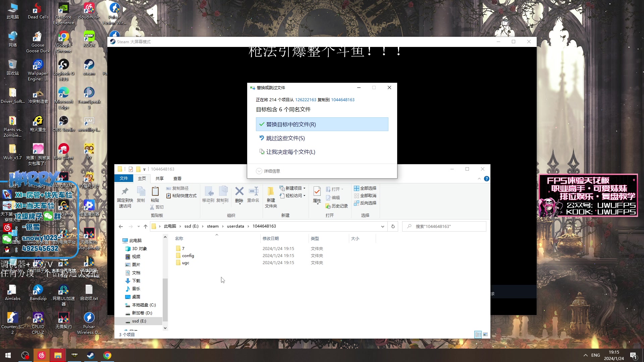Viewport: 644px width, 362px height.
Task: Open destination folder link 1044648163 in dialog
Action: tap(343, 100)
